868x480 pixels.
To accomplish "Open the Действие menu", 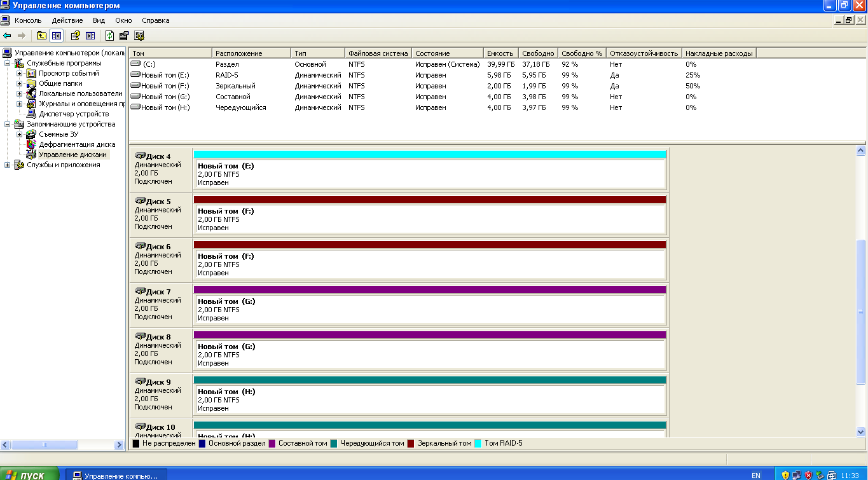I will pos(67,20).
